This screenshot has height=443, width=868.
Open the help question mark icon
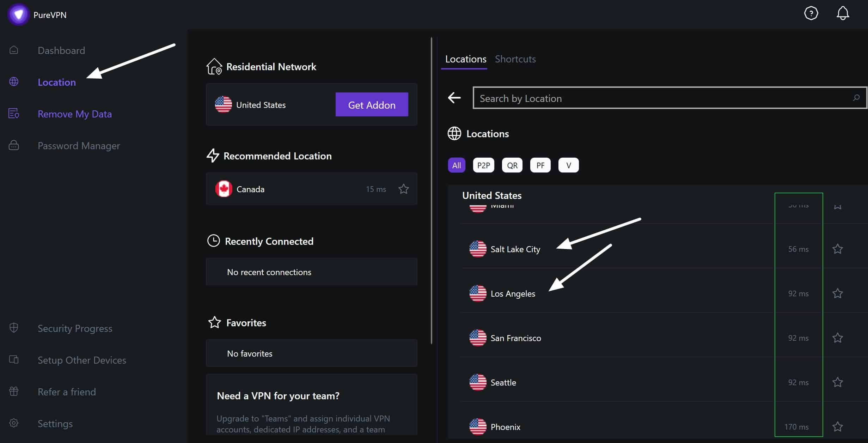pos(811,13)
